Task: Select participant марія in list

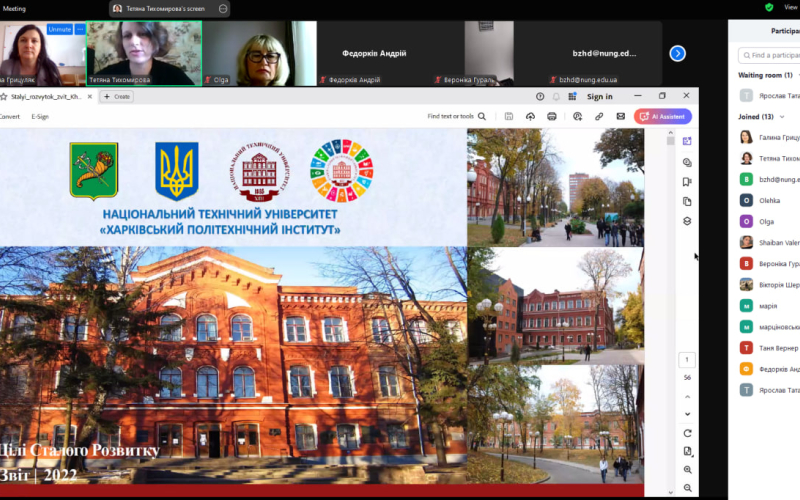Action: pyautogui.click(x=769, y=306)
